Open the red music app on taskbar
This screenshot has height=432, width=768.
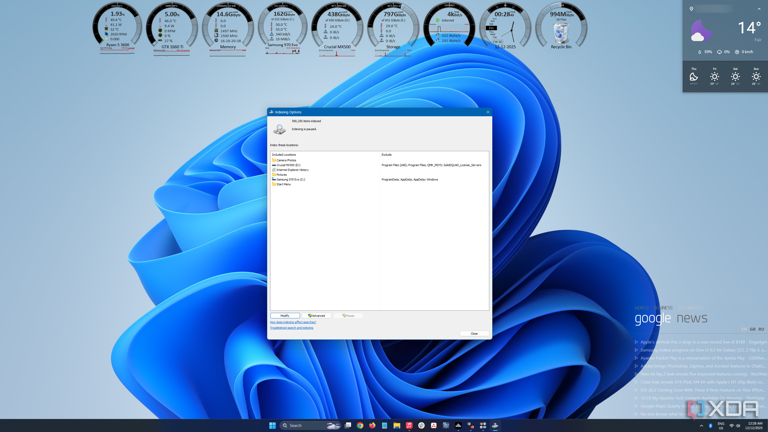tap(409, 426)
